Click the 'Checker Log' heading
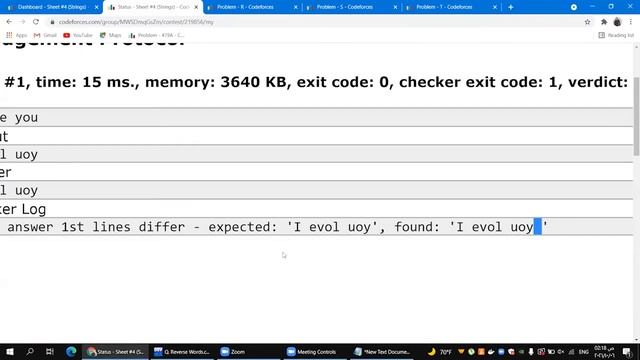 coord(23,209)
